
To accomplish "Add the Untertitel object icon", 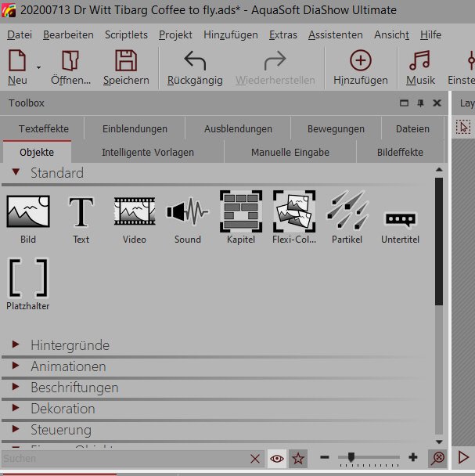I will click(400, 219).
